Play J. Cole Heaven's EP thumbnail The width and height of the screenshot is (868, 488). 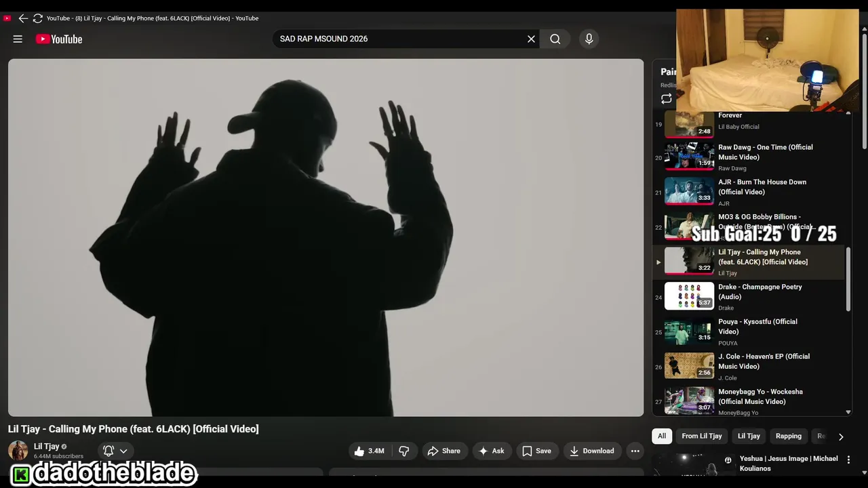[x=689, y=365]
